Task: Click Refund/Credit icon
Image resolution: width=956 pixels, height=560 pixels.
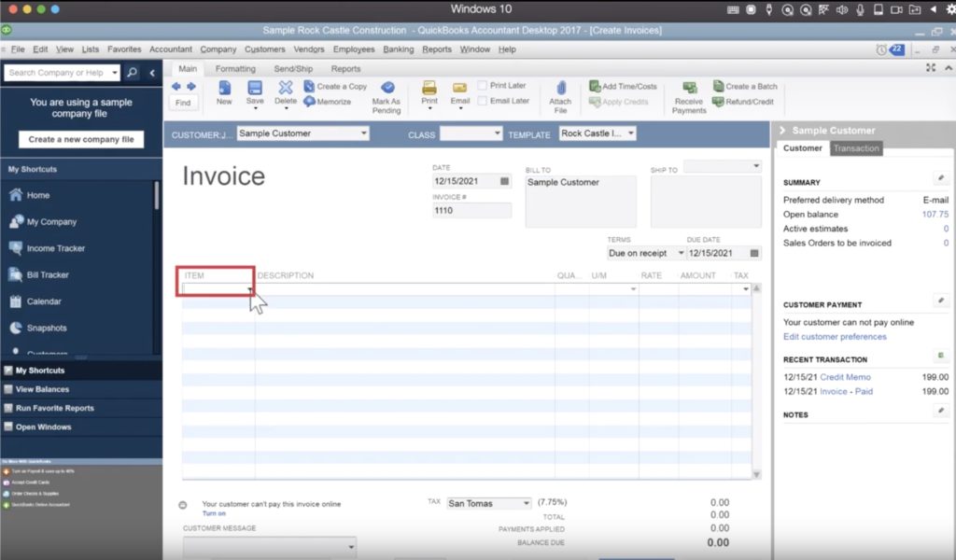Action: (x=718, y=101)
